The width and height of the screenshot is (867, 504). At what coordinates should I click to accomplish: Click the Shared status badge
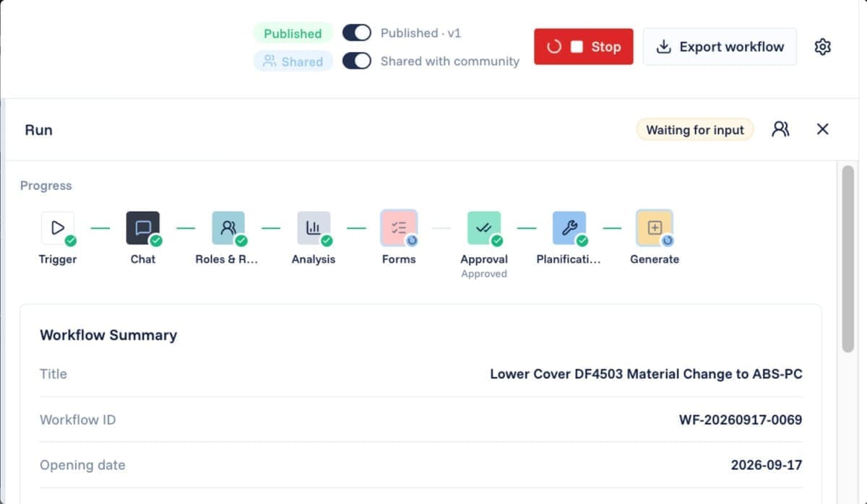(293, 61)
